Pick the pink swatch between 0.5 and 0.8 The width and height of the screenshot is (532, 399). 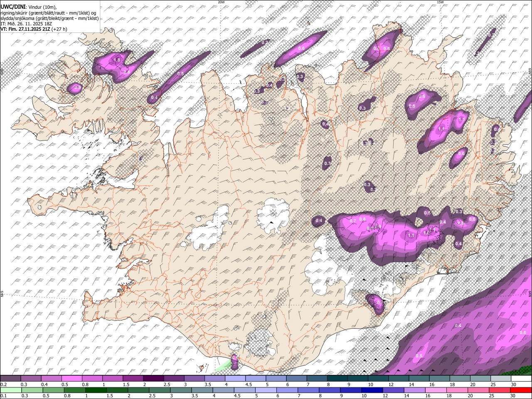coord(73,379)
